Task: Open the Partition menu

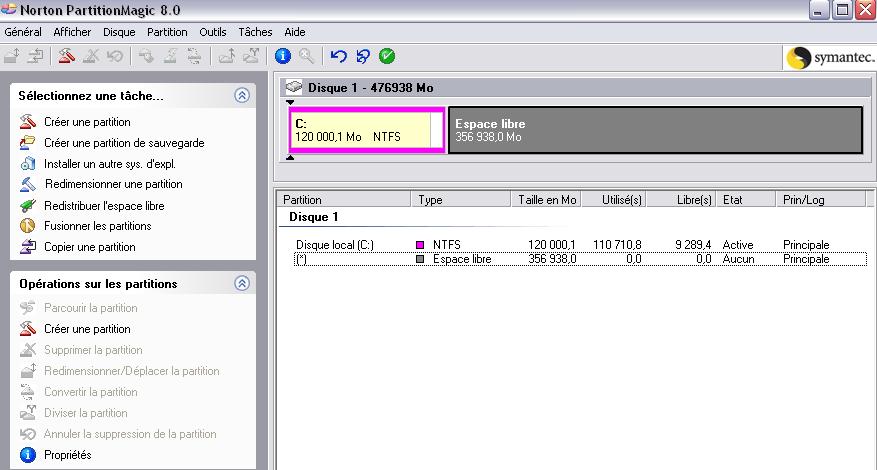Action: coord(167,32)
